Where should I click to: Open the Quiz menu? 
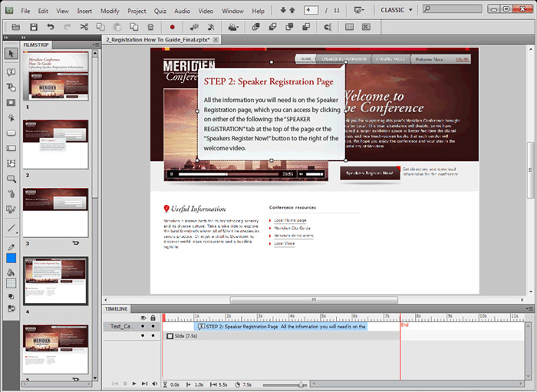point(159,12)
